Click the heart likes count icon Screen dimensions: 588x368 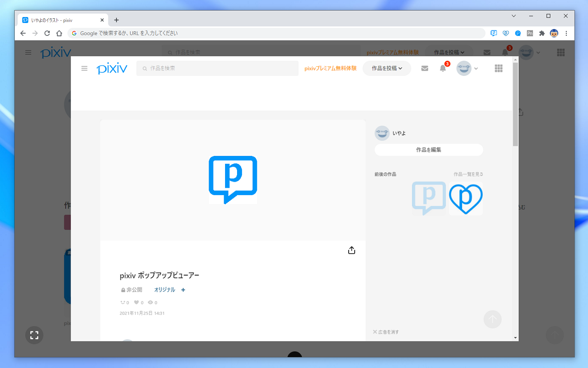tap(136, 302)
